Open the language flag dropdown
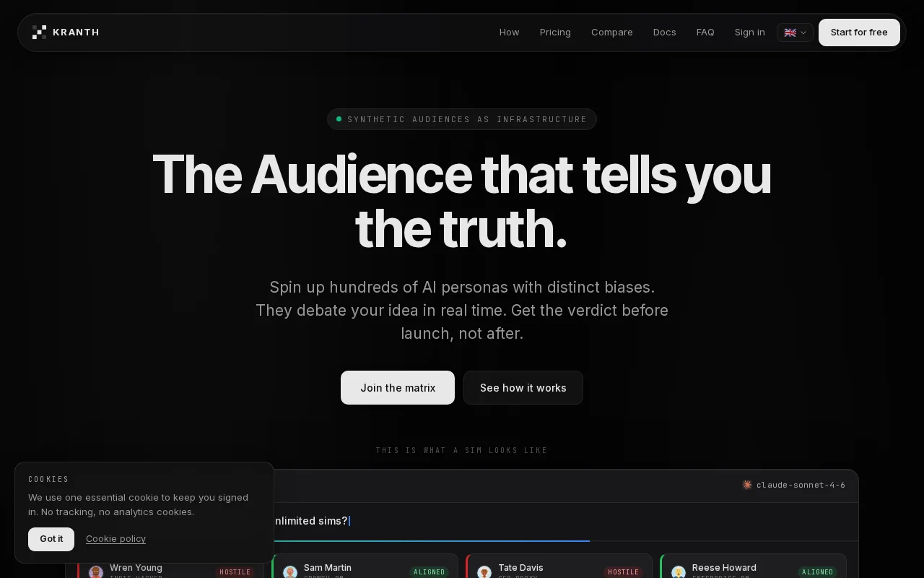Screen dimensions: 924x578 795,33
